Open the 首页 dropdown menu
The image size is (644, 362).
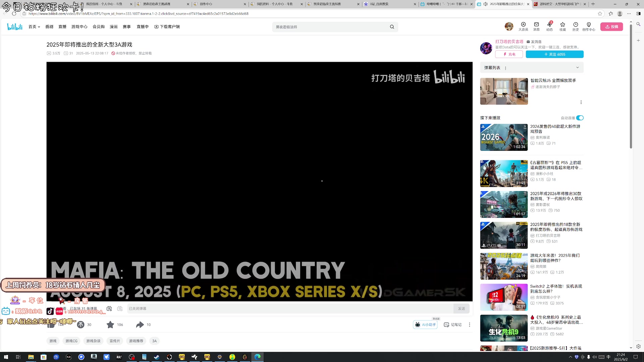(34, 27)
